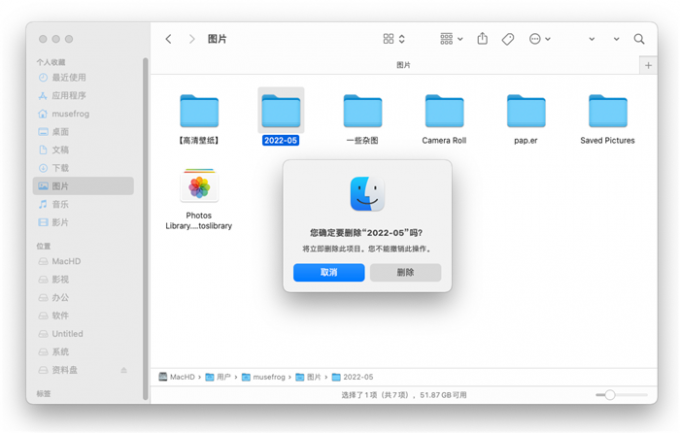
Task: Click 删除 to confirm deletion
Action: click(x=405, y=272)
